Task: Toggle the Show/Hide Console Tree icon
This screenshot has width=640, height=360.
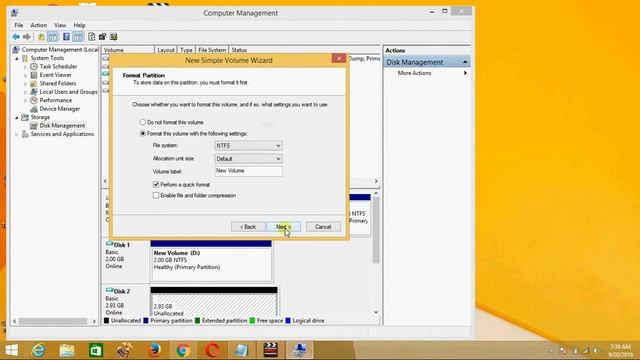Action: 53,37
